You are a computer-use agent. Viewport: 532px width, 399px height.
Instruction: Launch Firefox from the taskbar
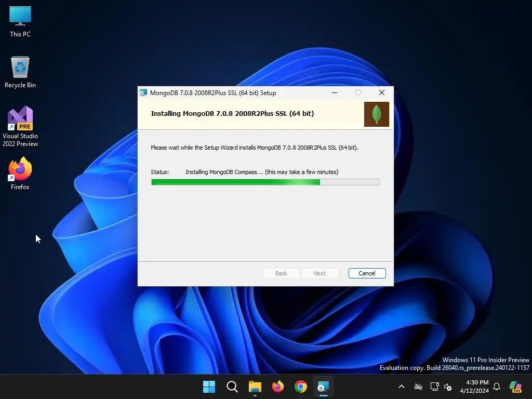click(x=278, y=387)
